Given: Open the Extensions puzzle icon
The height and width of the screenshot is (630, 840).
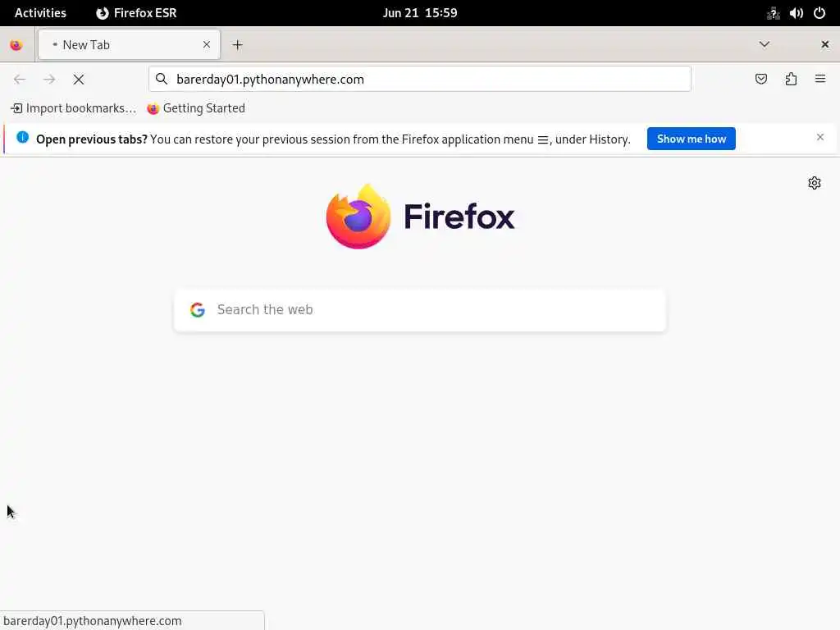Looking at the screenshot, I should [791, 79].
